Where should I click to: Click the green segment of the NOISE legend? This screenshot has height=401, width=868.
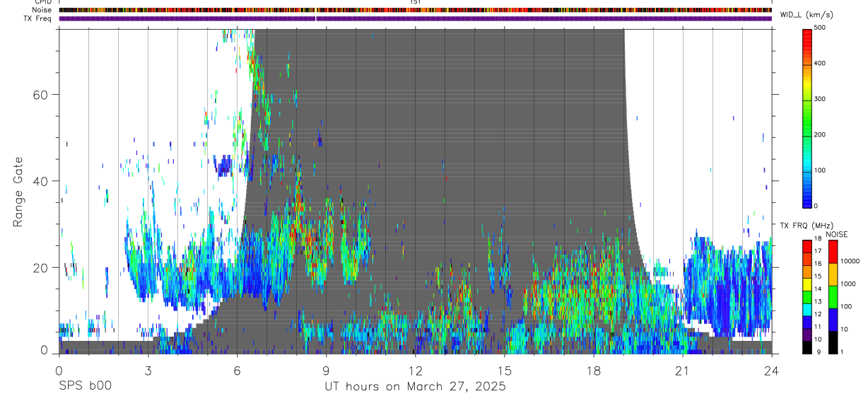pyautogui.click(x=833, y=297)
